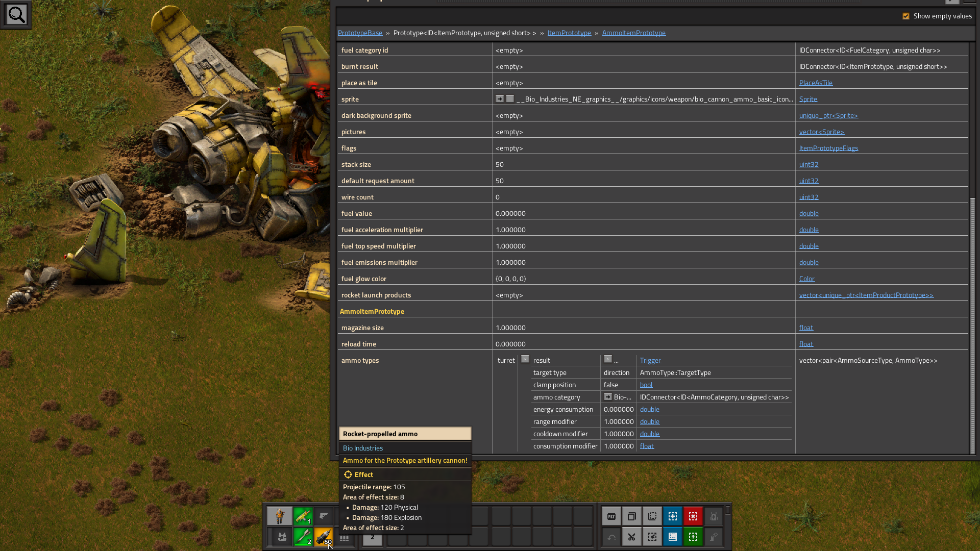
Task: Click the bool link in clamp position row
Action: (x=646, y=385)
